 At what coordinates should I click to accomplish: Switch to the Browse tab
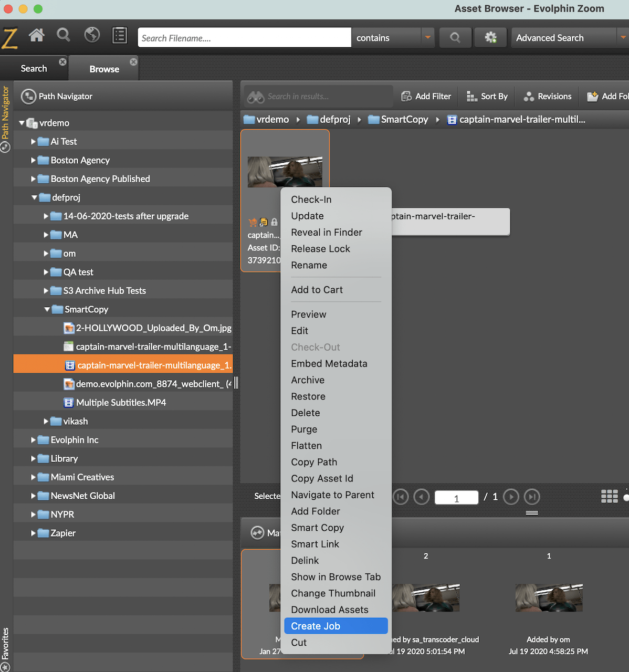pos(104,69)
